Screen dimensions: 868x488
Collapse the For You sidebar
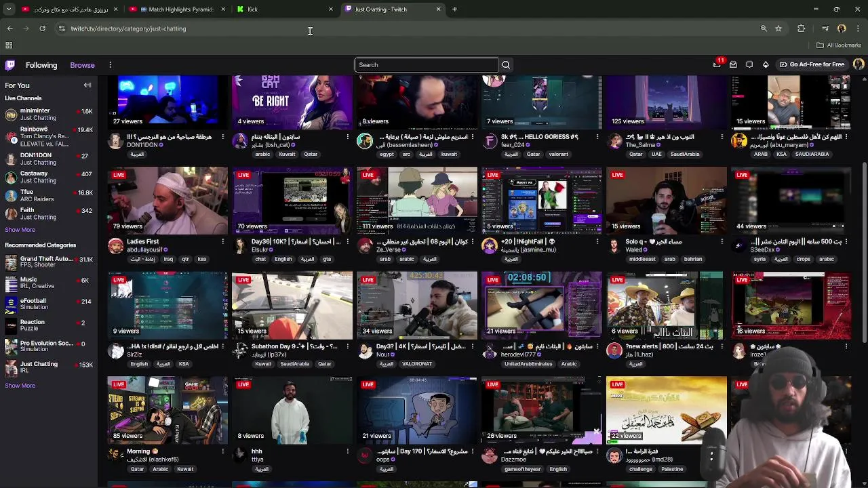click(x=87, y=85)
